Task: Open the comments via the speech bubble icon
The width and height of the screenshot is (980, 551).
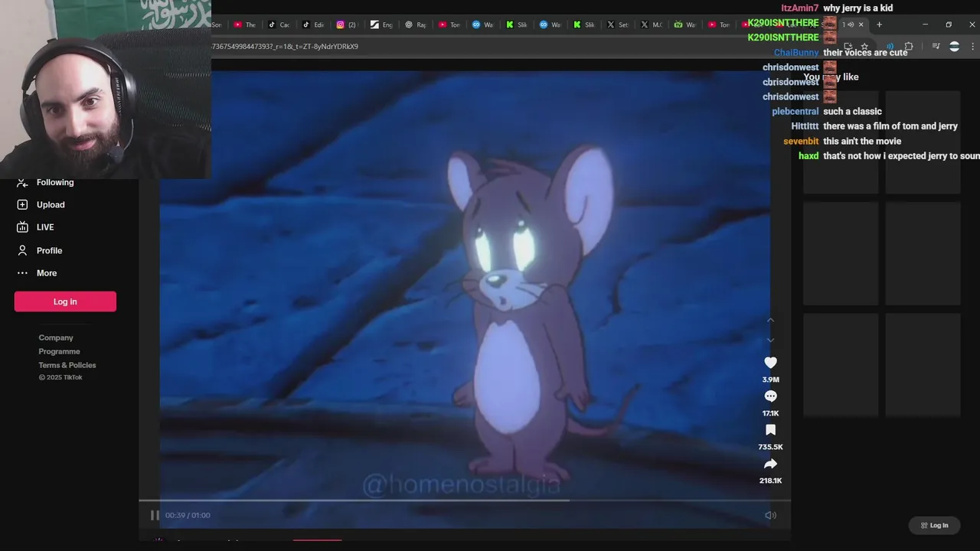Action: (x=770, y=396)
